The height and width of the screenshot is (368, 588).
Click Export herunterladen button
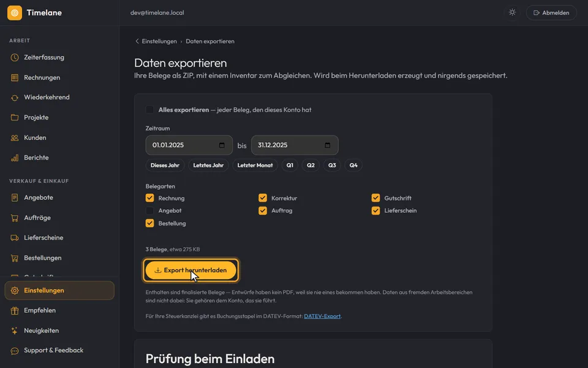click(191, 270)
